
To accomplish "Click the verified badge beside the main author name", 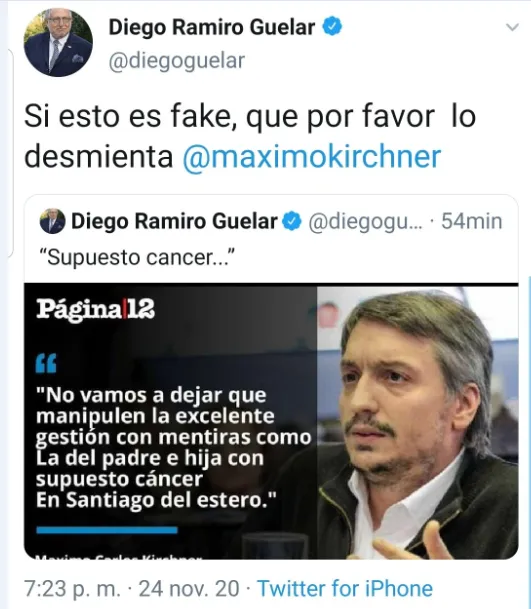I will pos(333,27).
